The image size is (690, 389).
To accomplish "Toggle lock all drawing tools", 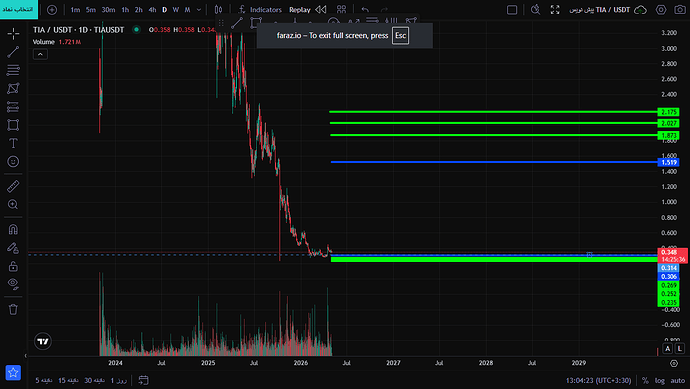I will tap(13, 266).
